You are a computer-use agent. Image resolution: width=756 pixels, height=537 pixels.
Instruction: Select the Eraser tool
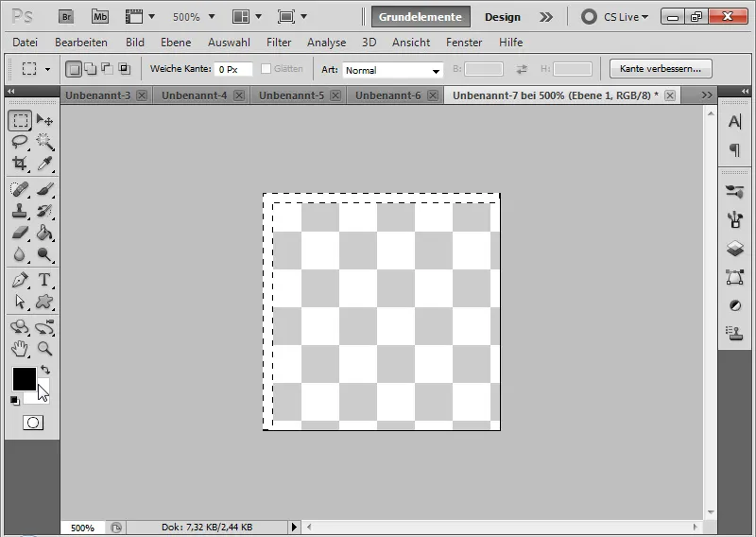(20, 233)
